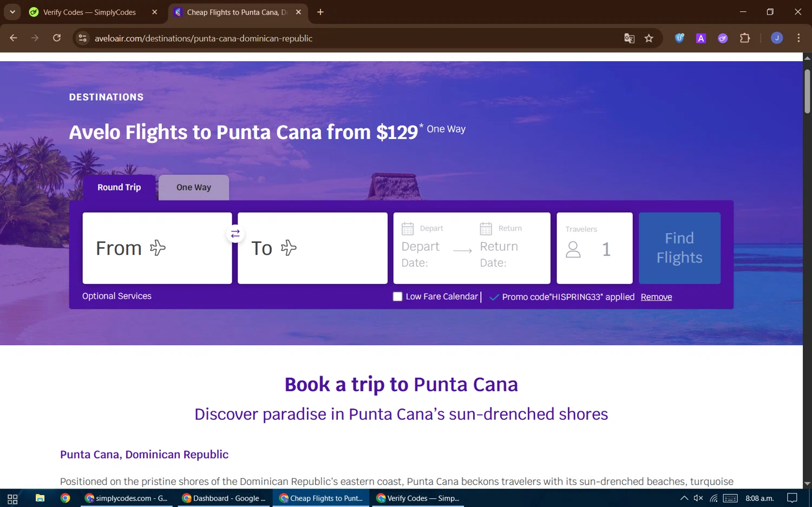The width and height of the screenshot is (812, 507).
Task: Switch to Cheap Flights to Punta Cana tab
Action: (x=236, y=12)
